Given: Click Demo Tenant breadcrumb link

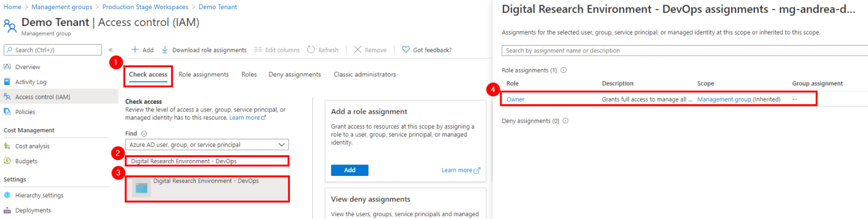Looking at the screenshot, I should point(218,7).
